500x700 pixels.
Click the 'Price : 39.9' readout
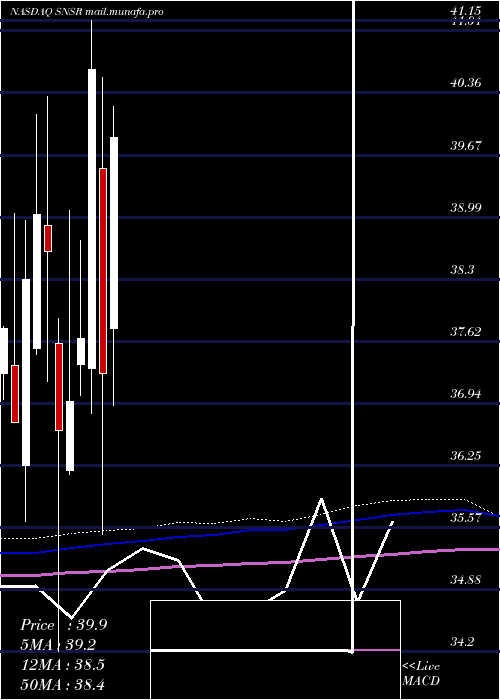tap(64, 625)
